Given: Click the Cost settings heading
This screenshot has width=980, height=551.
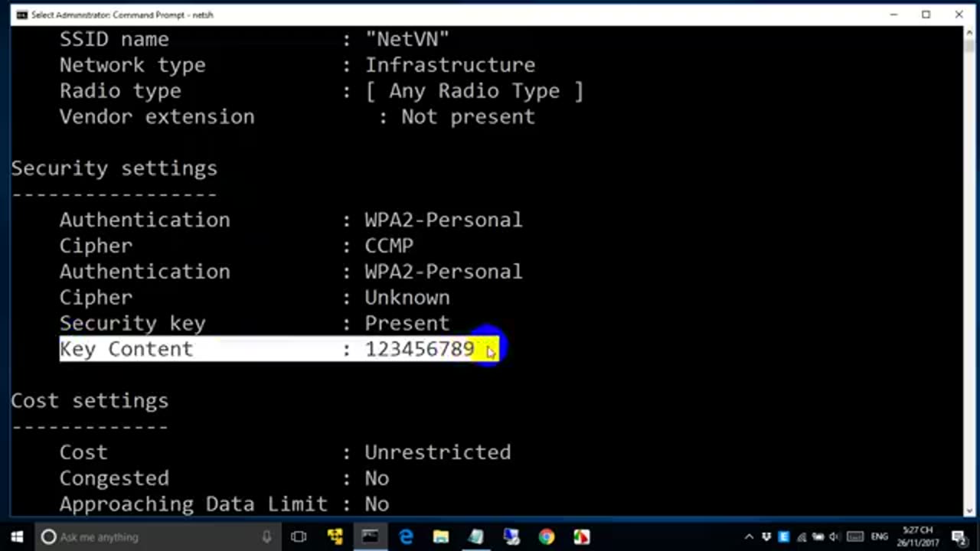Looking at the screenshot, I should click(x=90, y=401).
